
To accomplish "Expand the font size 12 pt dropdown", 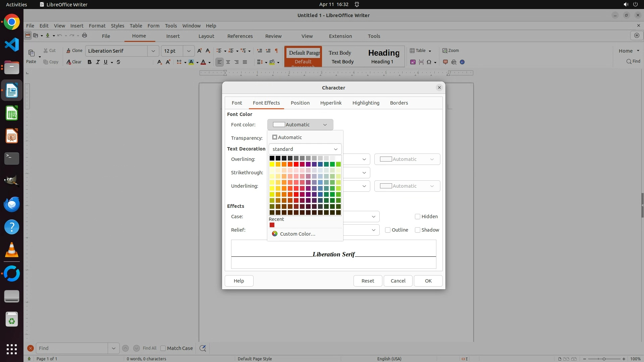I will point(189,51).
